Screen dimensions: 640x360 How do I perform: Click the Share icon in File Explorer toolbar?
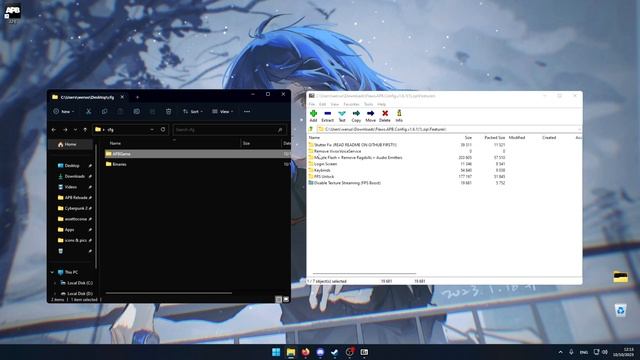[x=152, y=111]
